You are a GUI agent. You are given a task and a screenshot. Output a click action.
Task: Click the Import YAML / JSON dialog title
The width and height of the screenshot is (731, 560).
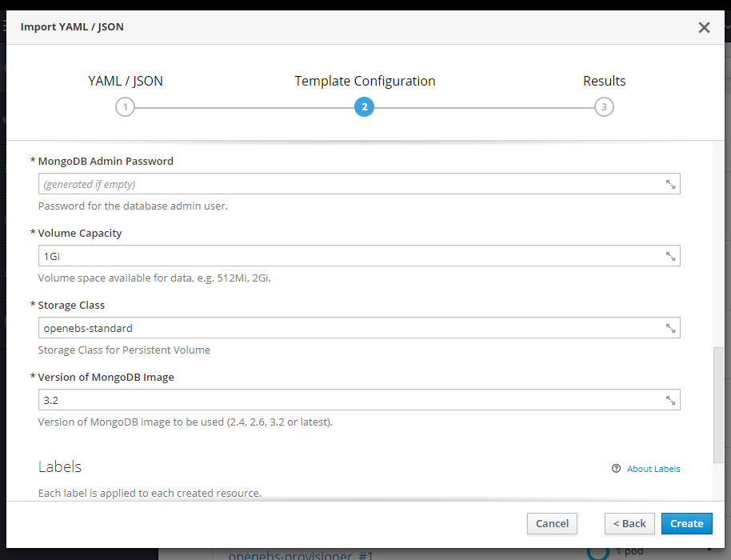(72, 27)
